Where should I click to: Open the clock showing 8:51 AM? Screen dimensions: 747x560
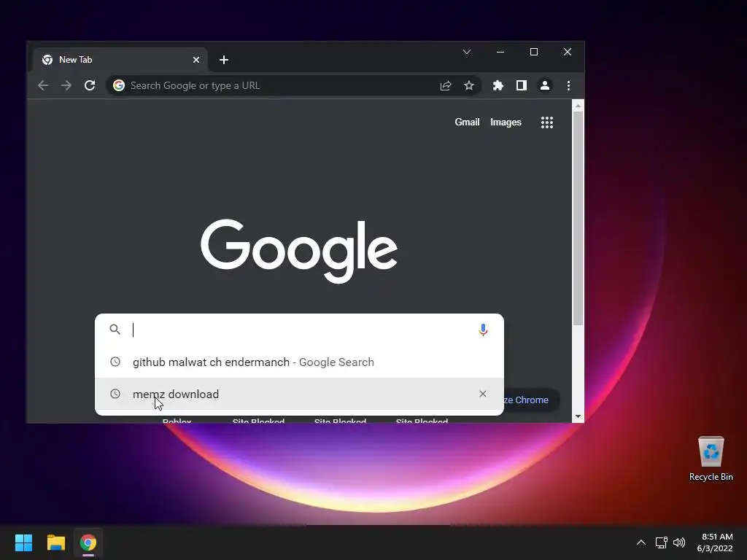(715, 542)
